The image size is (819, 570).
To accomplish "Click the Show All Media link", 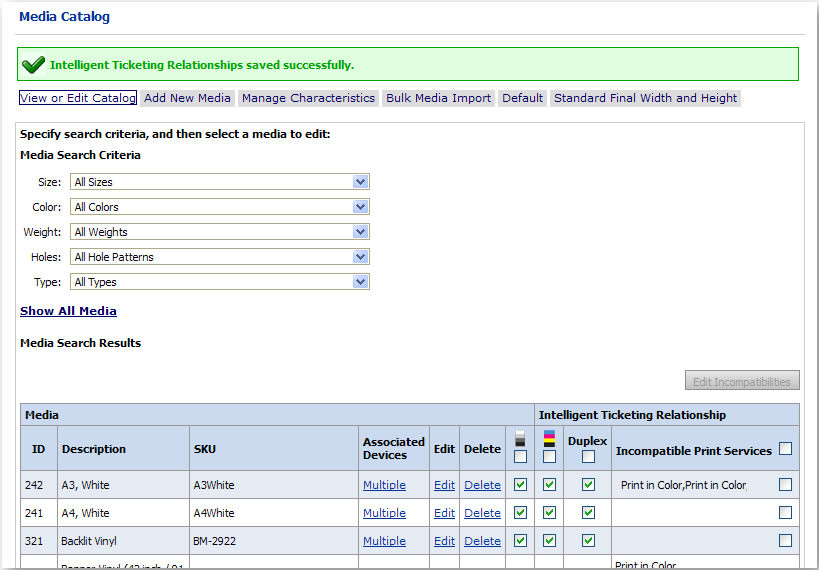I will [x=68, y=311].
